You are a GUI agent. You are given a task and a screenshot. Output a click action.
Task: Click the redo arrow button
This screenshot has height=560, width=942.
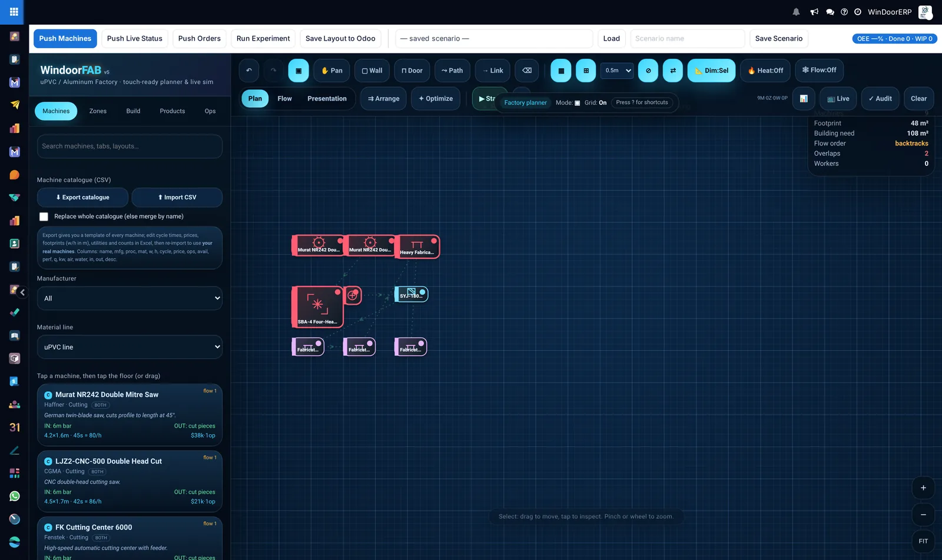273,71
